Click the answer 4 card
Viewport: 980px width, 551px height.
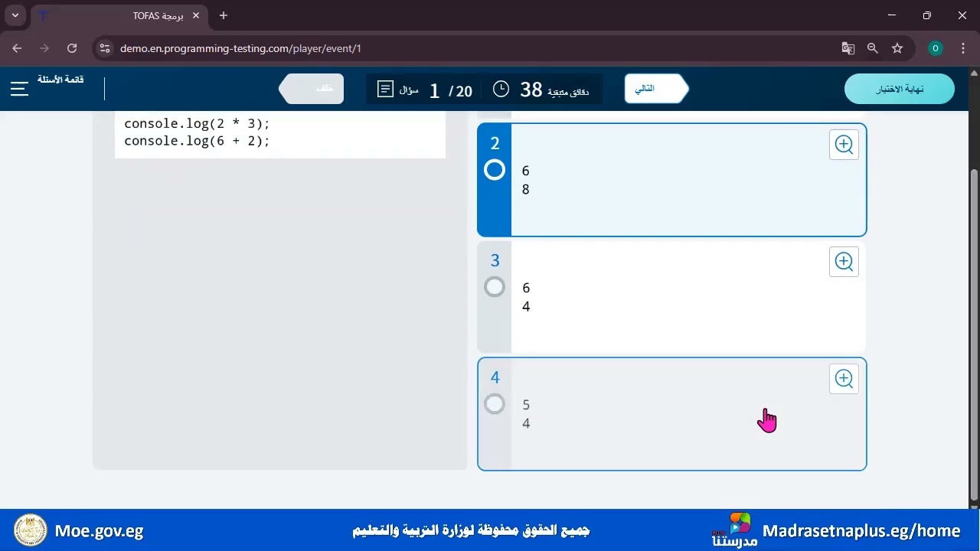click(x=672, y=414)
